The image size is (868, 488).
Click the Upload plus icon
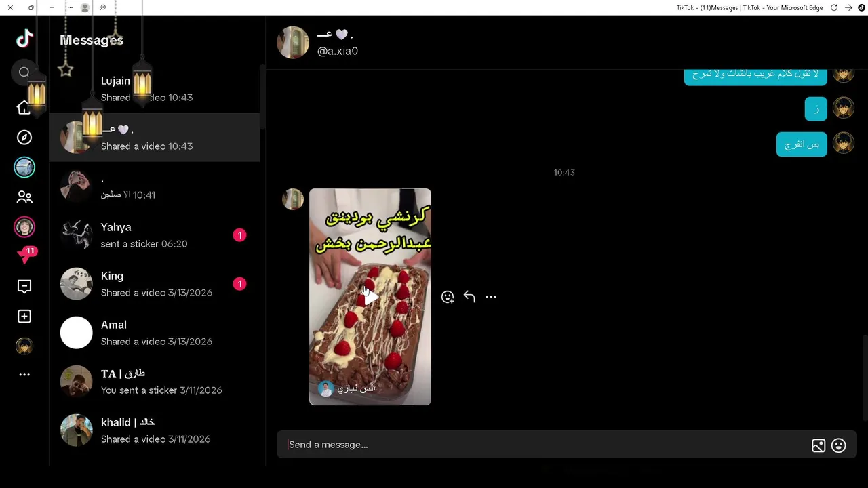point(24,317)
